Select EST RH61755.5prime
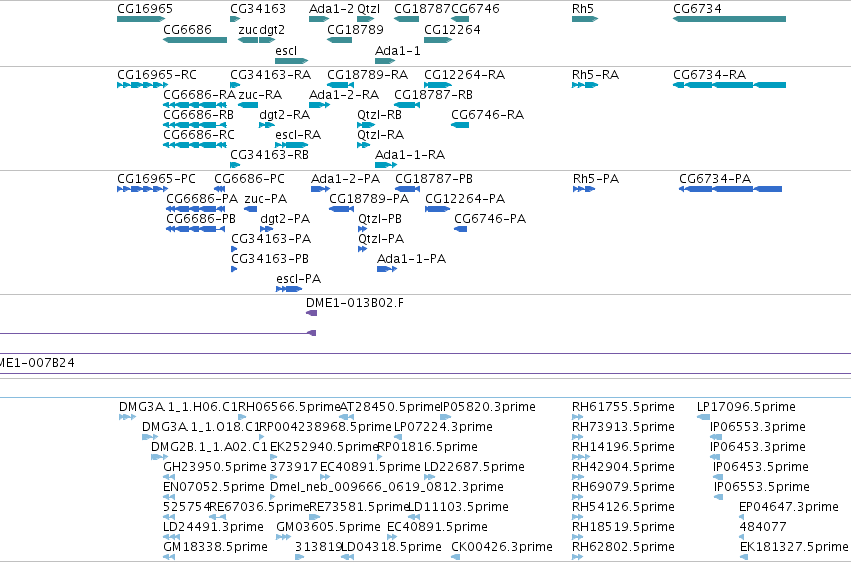The height and width of the screenshot is (562, 851). [577, 417]
